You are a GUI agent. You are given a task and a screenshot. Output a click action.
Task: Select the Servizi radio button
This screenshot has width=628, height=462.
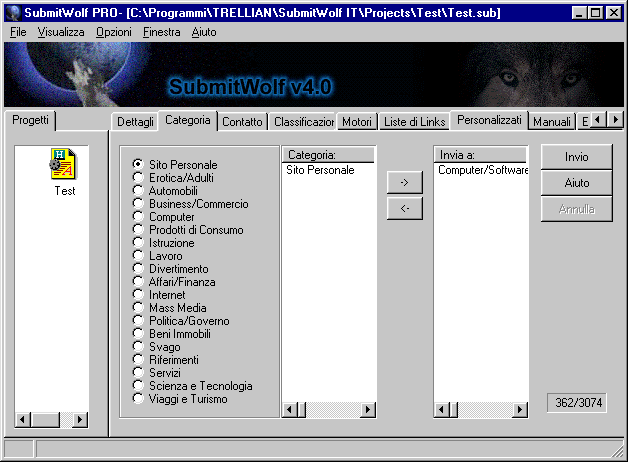tap(138, 372)
